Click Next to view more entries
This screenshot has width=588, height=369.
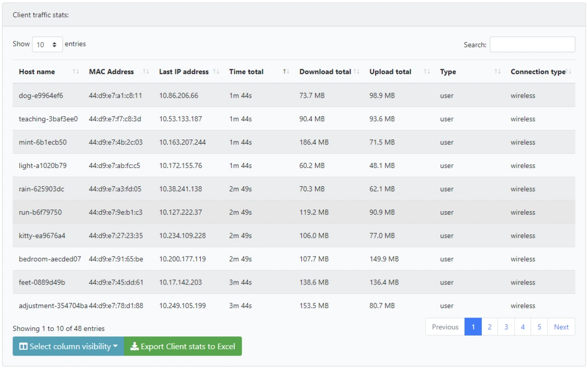click(561, 327)
